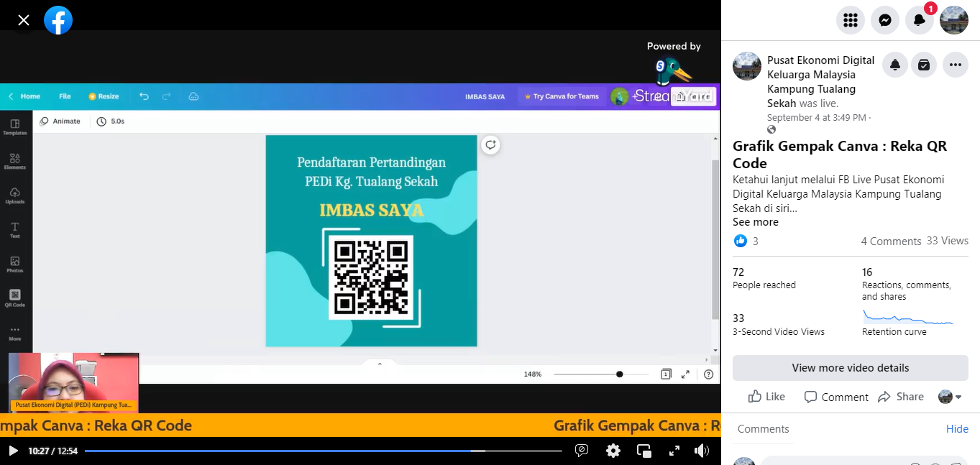Close the Facebook video viewer
Image resolution: width=980 pixels, height=465 pixels.
[x=24, y=20]
